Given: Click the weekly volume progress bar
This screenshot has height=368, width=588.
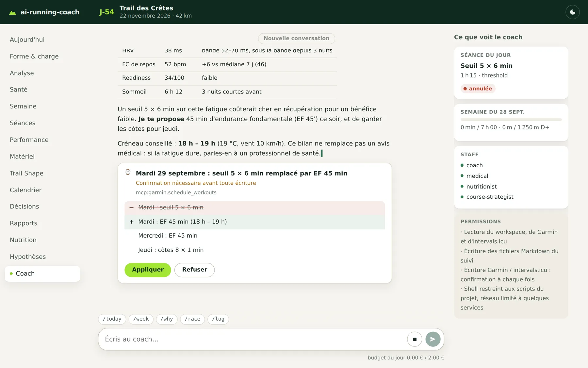Looking at the screenshot, I should click(511, 120).
